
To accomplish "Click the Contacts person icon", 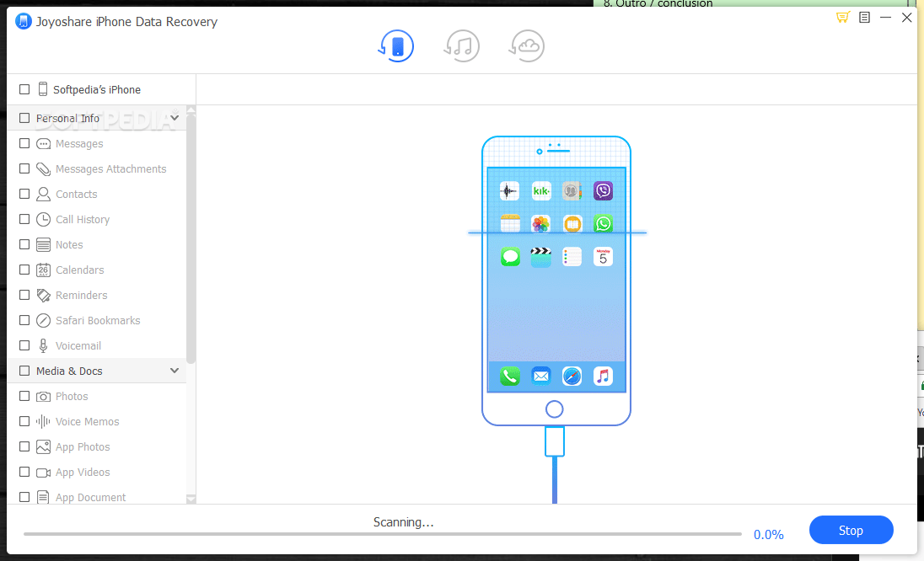I will (x=43, y=195).
